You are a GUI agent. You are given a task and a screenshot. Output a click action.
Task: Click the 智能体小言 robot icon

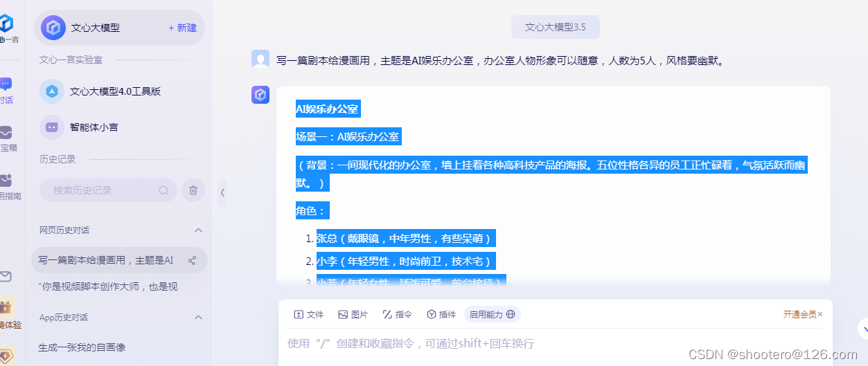[x=52, y=127]
